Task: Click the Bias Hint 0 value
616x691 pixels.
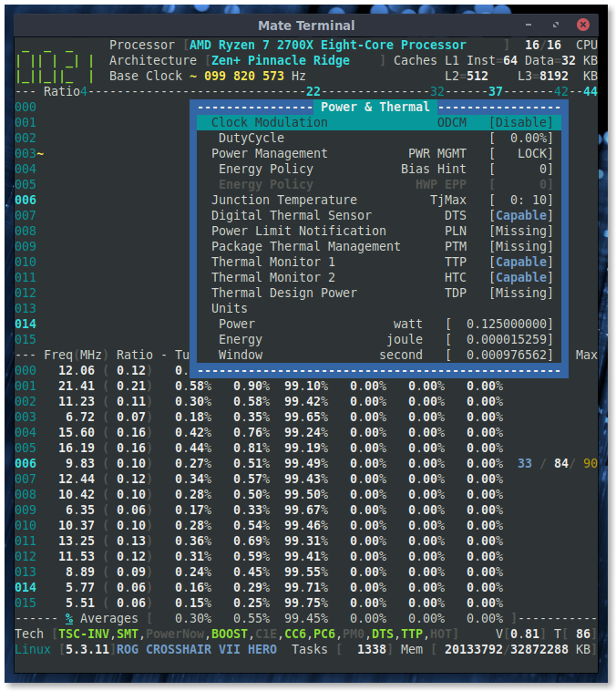Action: (x=521, y=169)
